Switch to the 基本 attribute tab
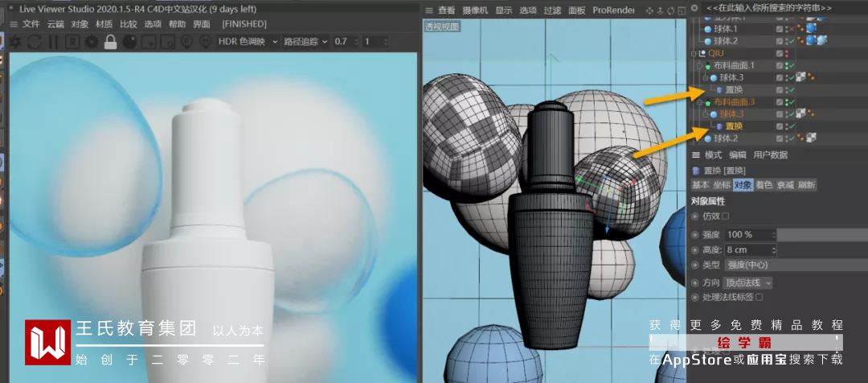 (701, 185)
